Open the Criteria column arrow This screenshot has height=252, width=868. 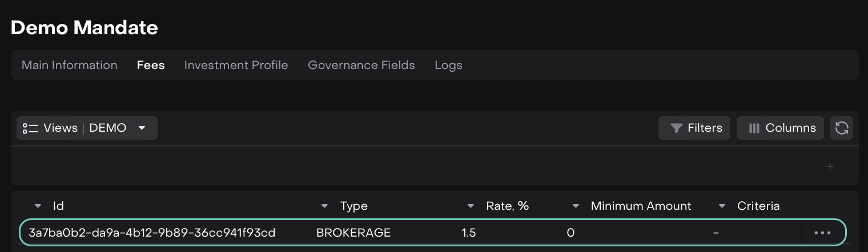pos(722,206)
